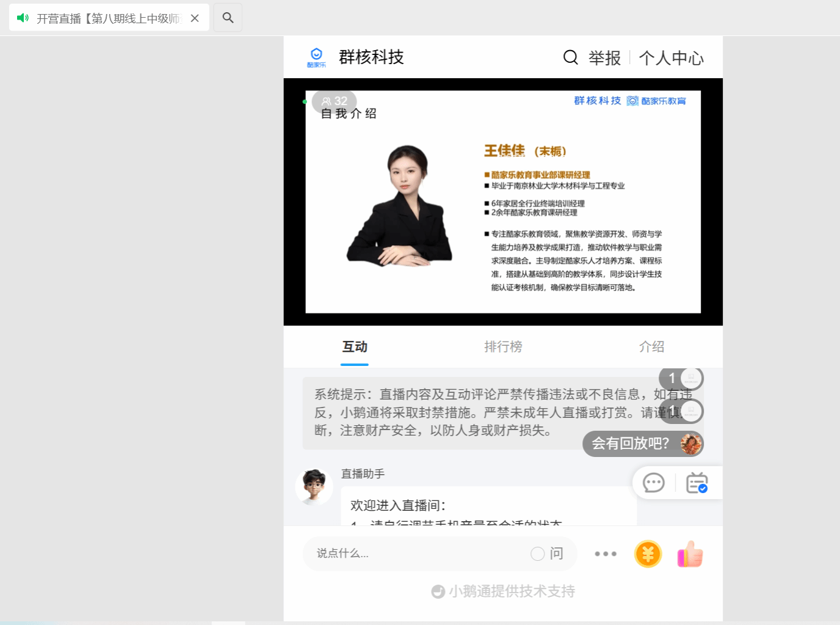Viewport: 840px width, 625px height.
Task: Toggle the 问 question radio button
Action: point(537,554)
